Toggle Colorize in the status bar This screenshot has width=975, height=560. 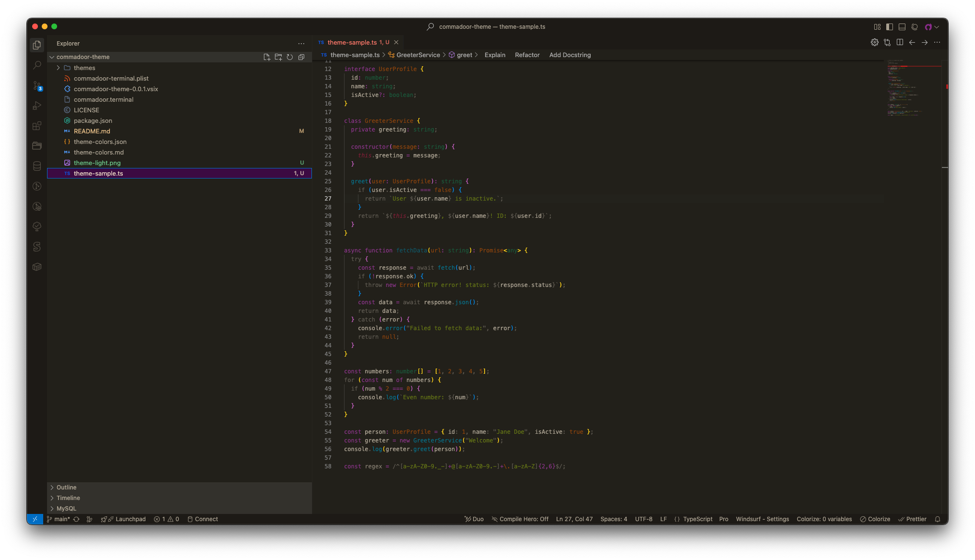point(875,519)
